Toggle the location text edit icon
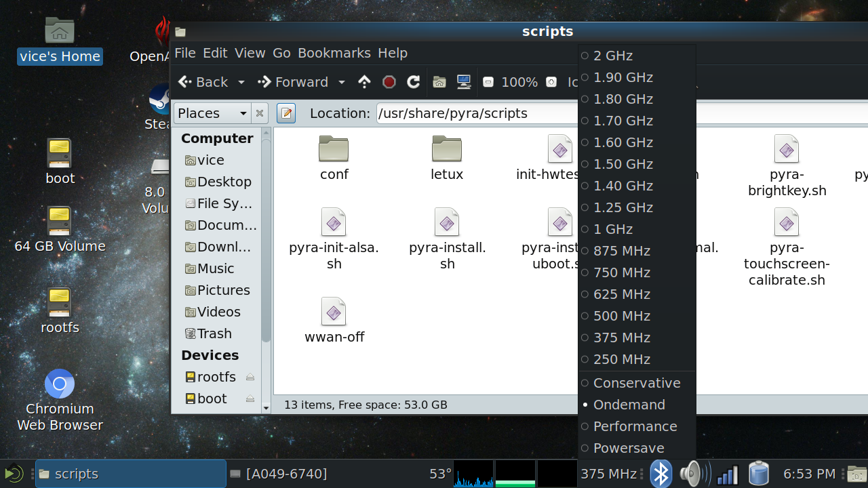868x488 pixels. point(286,113)
